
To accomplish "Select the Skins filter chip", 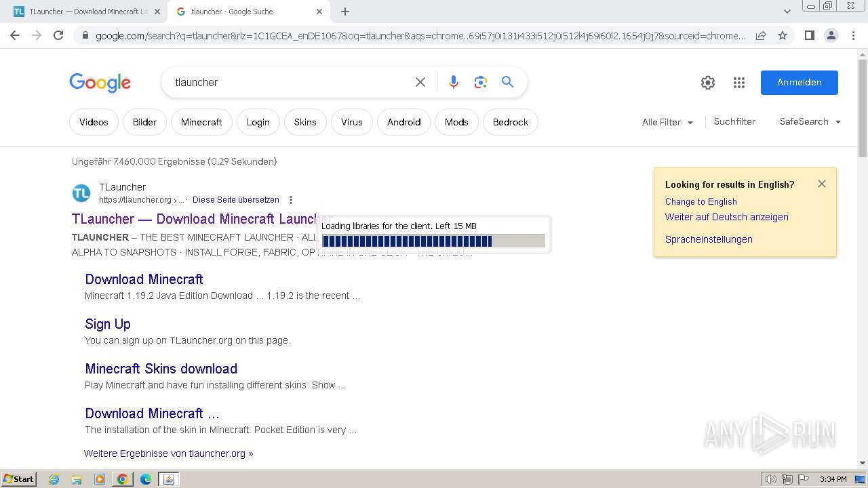I will pos(305,122).
